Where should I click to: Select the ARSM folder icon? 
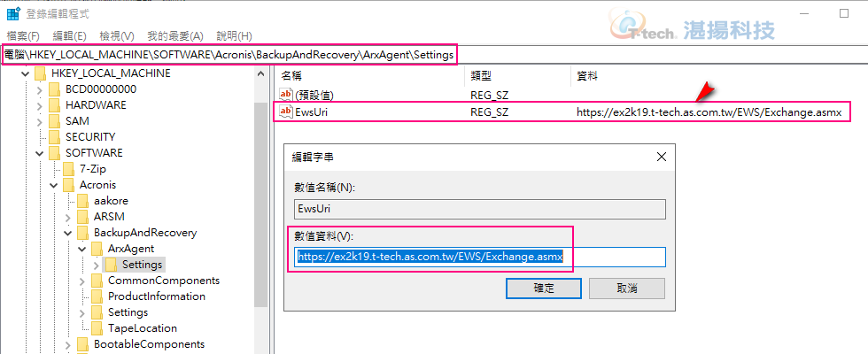pyautogui.click(x=83, y=216)
